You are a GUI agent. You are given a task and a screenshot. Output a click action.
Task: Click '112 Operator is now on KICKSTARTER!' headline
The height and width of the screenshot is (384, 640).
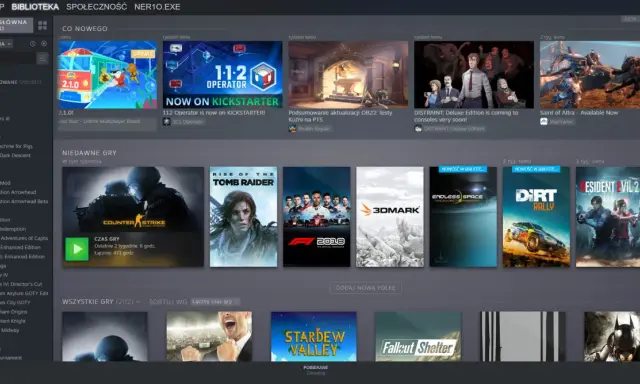pyautogui.click(x=214, y=113)
